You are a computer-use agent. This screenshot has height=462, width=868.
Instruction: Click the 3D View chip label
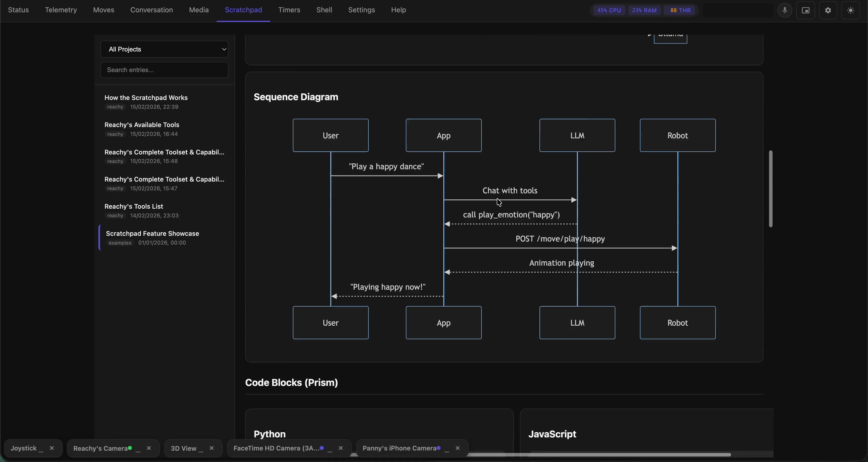(183, 448)
